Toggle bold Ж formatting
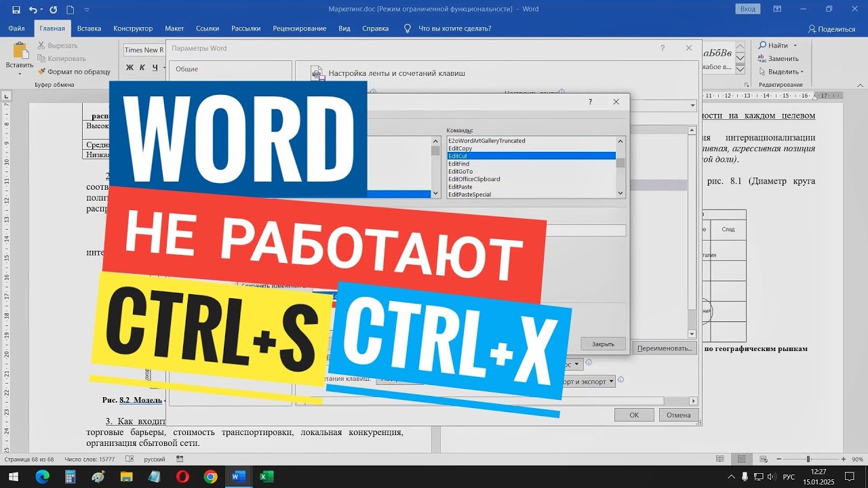Viewport: 868px width, 488px height. (129, 67)
